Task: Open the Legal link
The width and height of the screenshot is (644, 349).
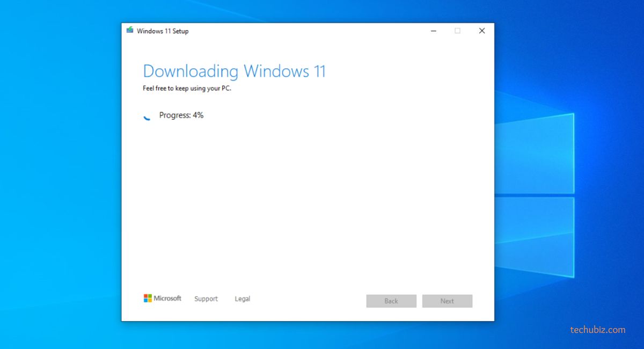Action: click(x=242, y=299)
